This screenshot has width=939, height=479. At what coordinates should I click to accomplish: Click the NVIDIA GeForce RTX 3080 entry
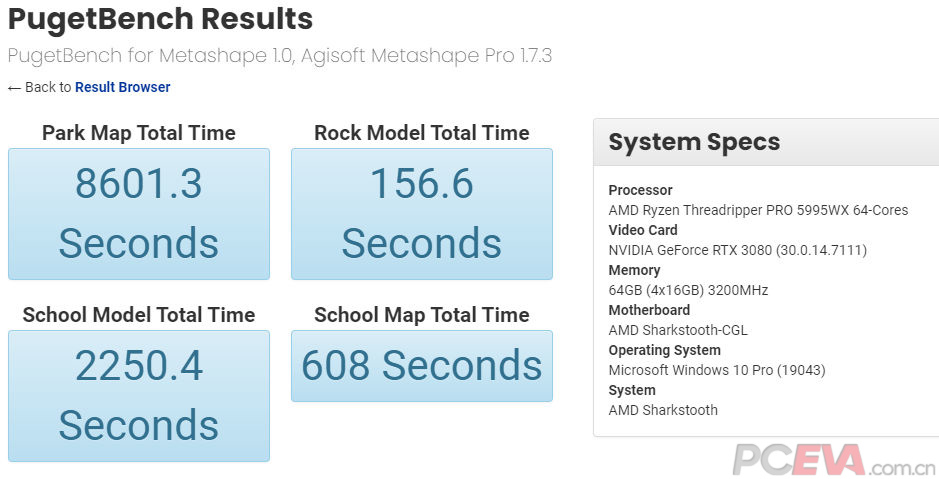tap(737, 250)
